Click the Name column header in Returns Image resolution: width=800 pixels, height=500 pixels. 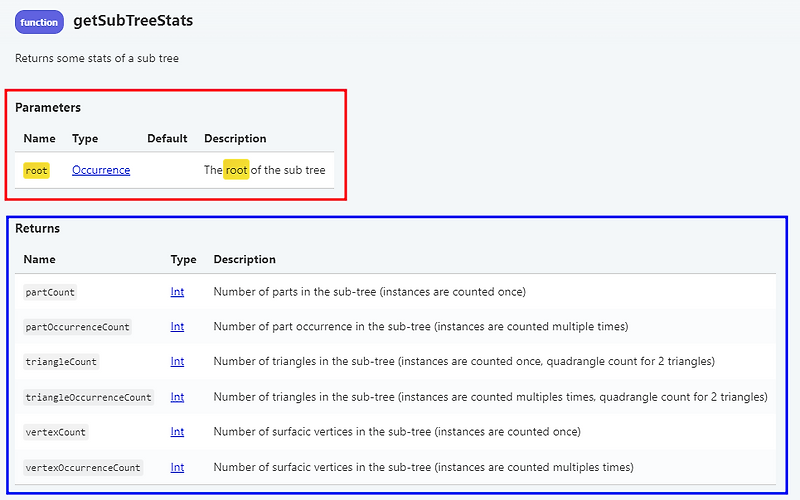click(39, 259)
